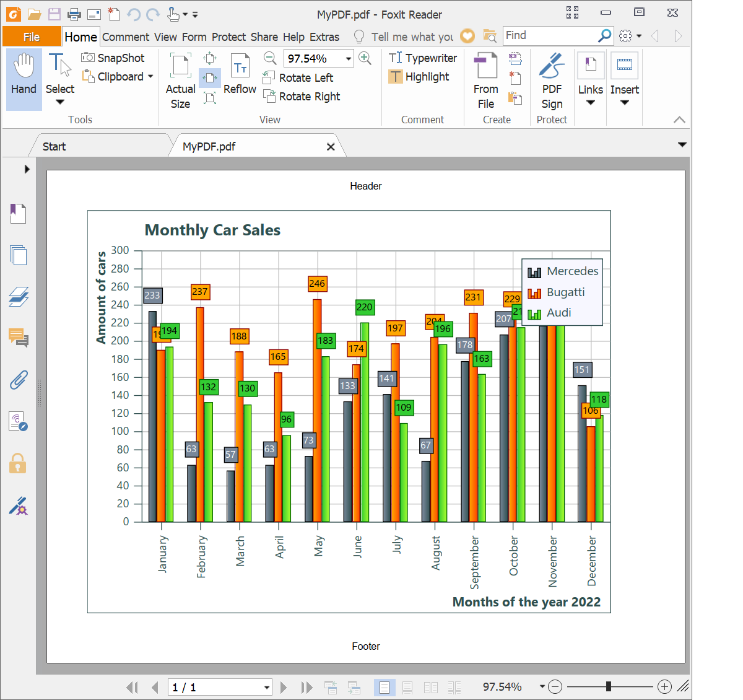This screenshot has height=700, width=743.
Task: Open the Security lock panel in sidebar
Action: (17, 463)
